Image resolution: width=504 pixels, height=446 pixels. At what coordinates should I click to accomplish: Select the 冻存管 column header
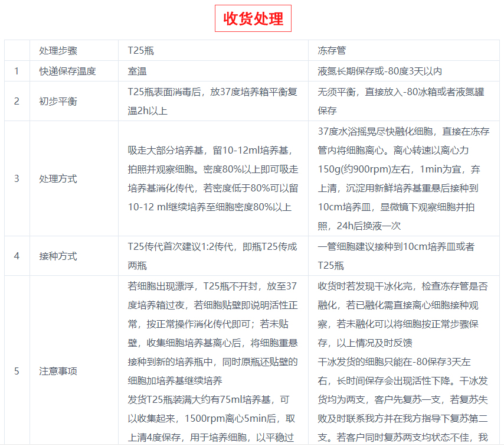coord(332,50)
